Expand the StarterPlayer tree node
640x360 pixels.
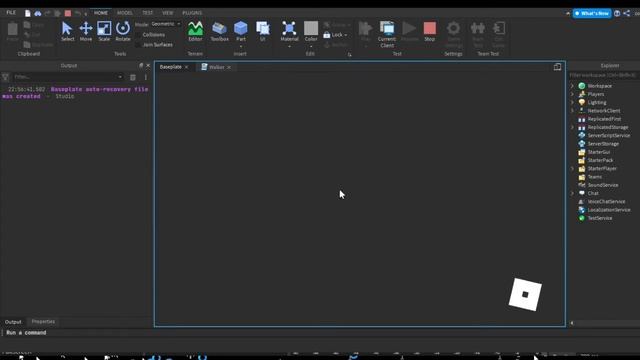[572, 169]
